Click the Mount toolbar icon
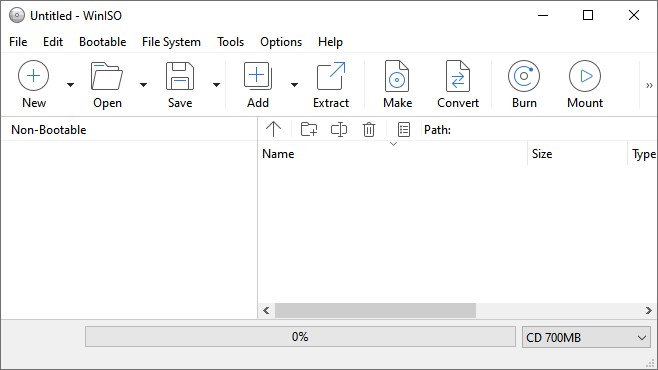 [585, 76]
